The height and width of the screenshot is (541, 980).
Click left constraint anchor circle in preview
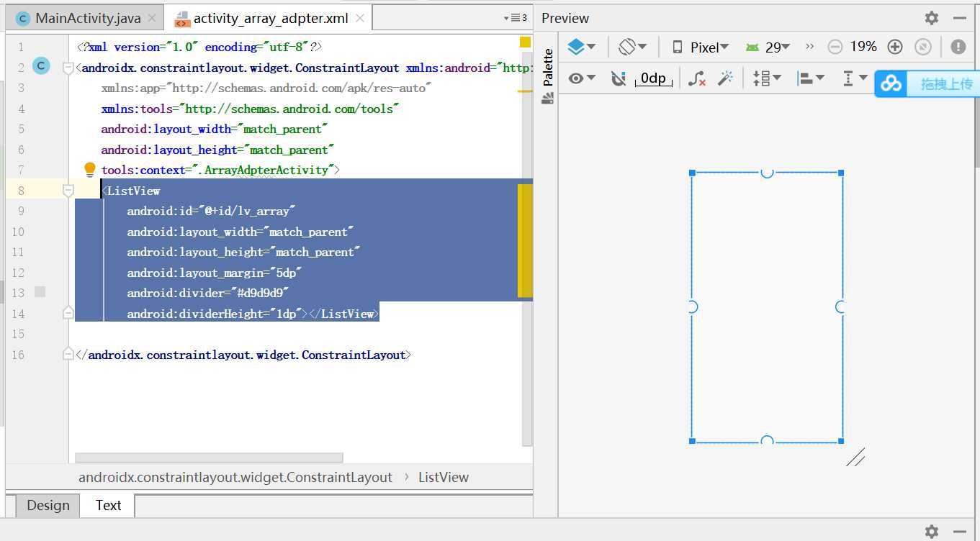tap(693, 306)
